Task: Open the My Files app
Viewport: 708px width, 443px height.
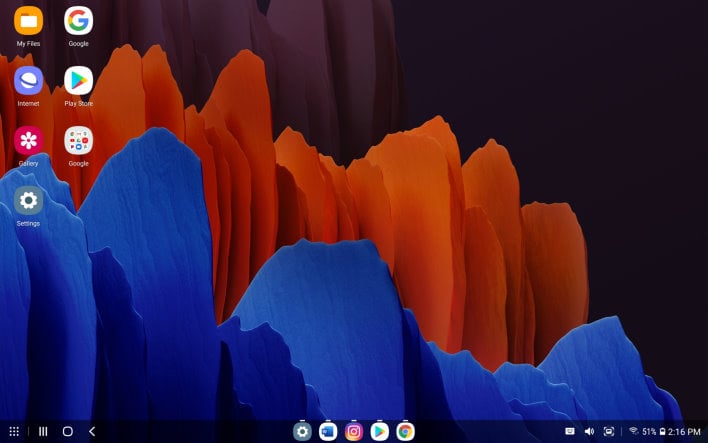Action: [28, 21]
